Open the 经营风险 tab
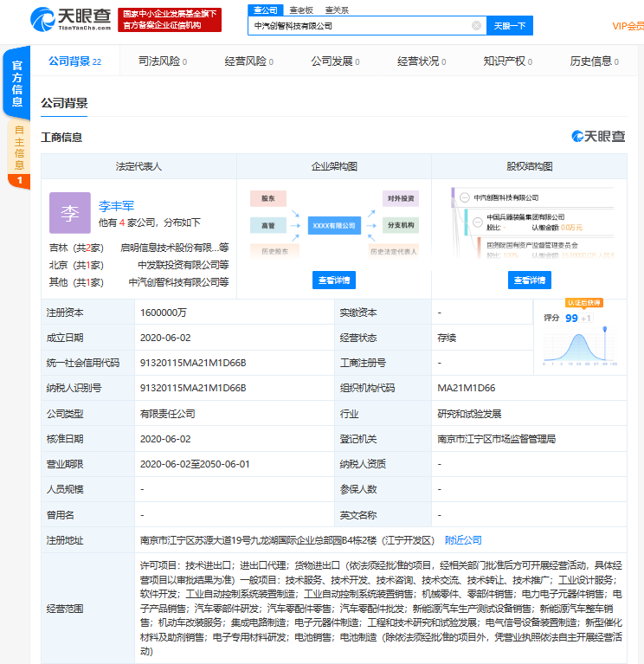 249,61
